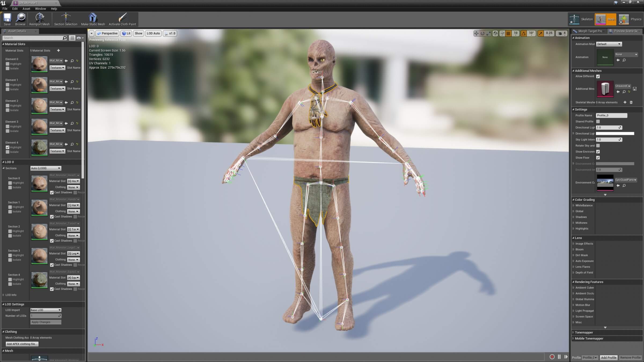Enable the Shared Profile checkbox
The image size is (644, 362).
[x=598, y=121]
